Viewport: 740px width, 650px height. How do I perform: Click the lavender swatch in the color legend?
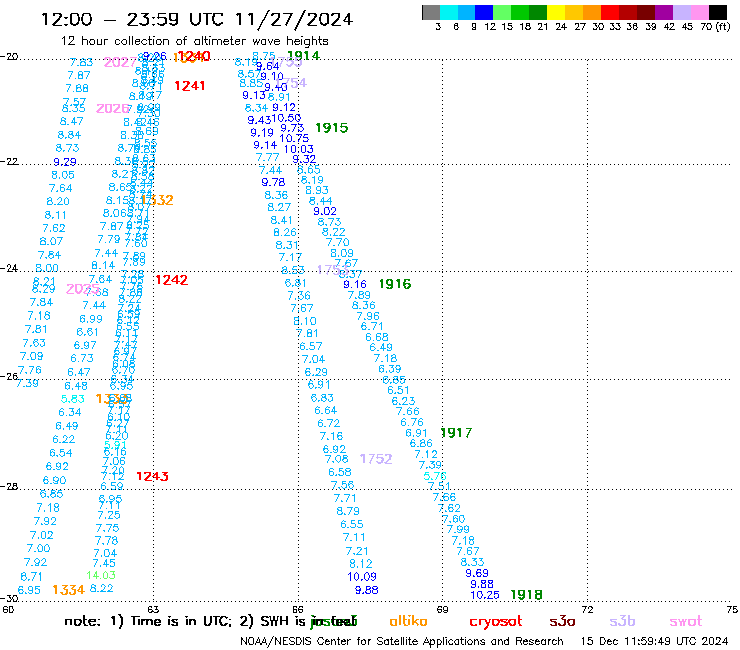pos(681,12)
